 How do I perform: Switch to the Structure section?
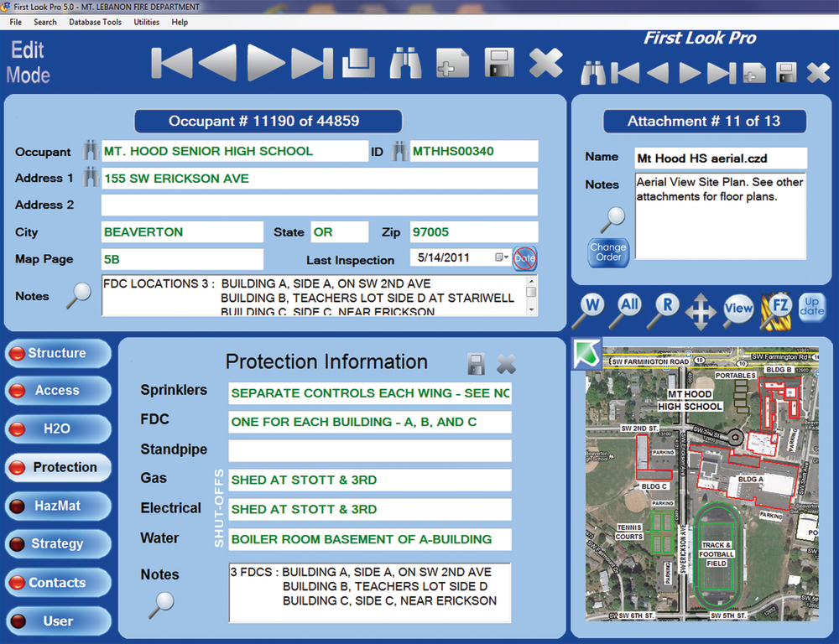pyautogui.click(x=57, y=353)
